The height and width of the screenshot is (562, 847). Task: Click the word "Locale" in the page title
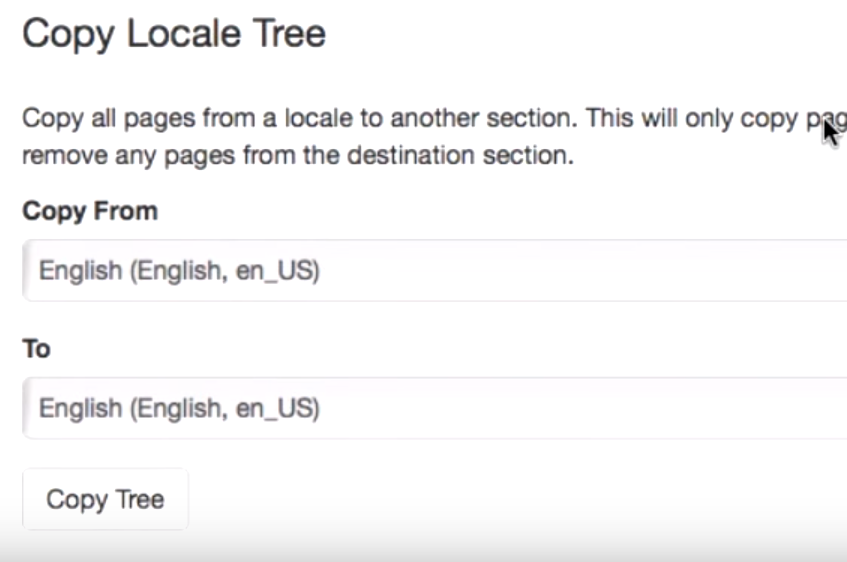click(181, 34)
